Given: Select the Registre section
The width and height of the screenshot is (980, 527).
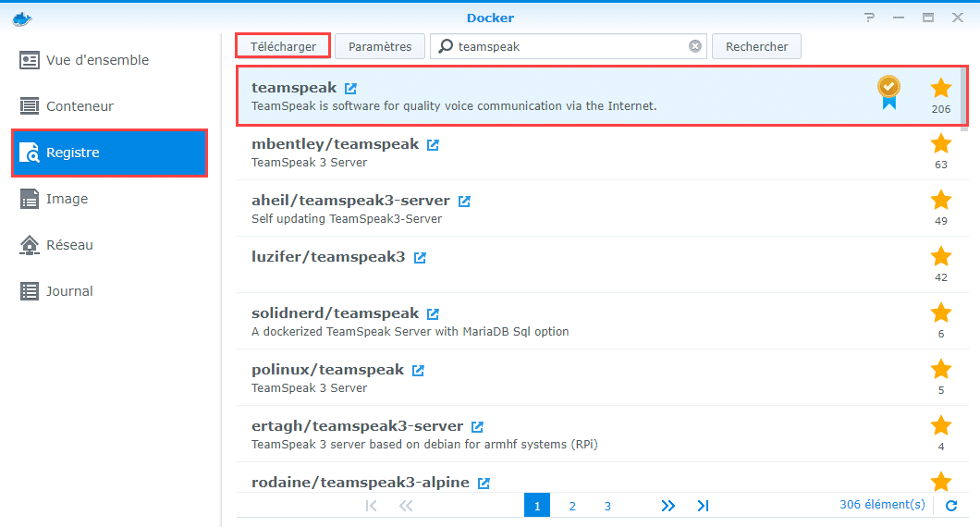Looking at the screenshot, I should [109, 153].
